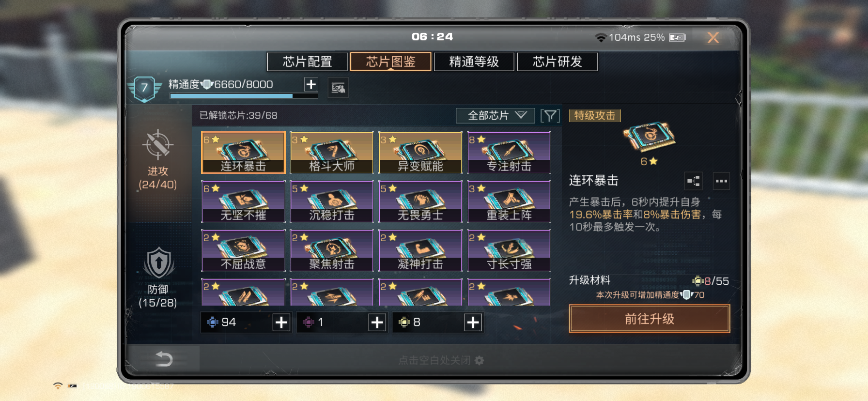Click plus next to mastery 6660/8000
This screenshot has height=401, width=868.
(x=311, y=84)
